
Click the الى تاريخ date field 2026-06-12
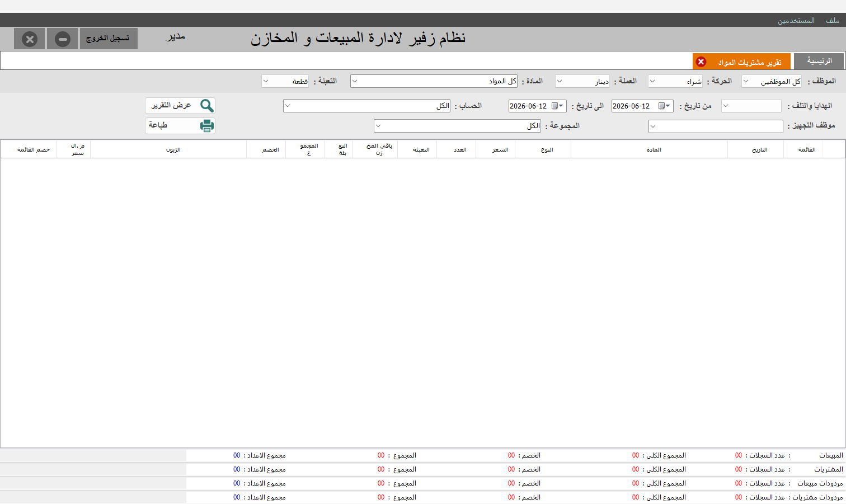click(538, 106)
